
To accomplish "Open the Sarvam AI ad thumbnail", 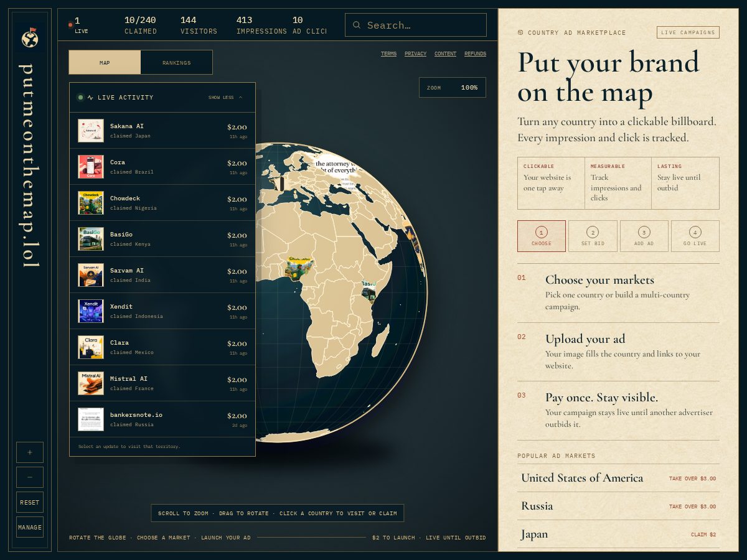I will tap(91, 275).
